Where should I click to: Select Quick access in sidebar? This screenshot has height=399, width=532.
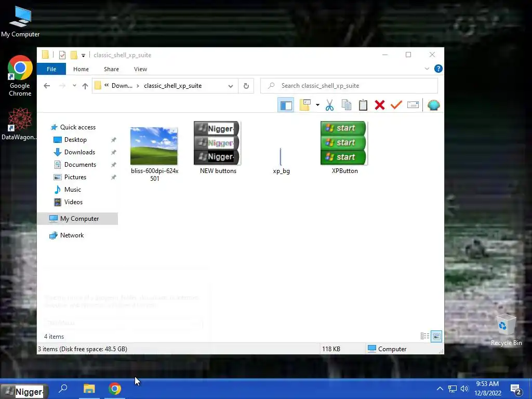click(x=78, y=127)
